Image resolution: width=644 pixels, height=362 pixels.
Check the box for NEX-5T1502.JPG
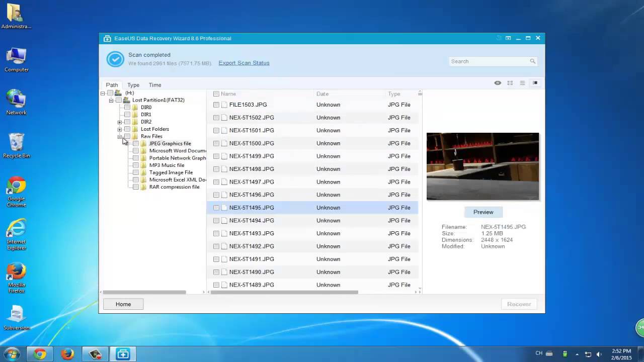(216, 118)
